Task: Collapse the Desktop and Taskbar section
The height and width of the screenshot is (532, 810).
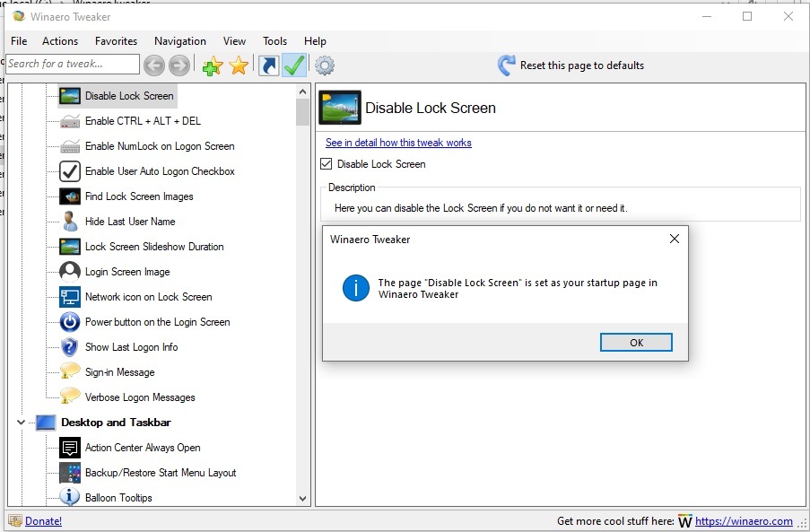Action: 21,423
